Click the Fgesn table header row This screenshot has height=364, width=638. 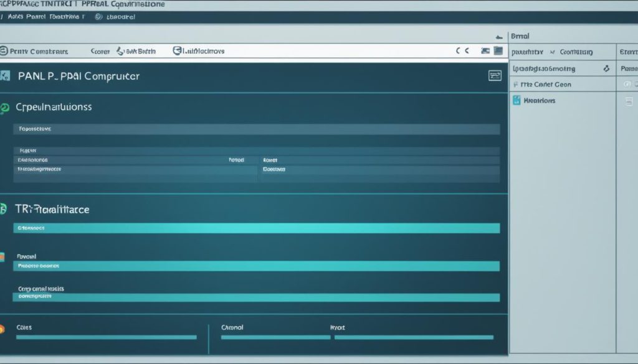(x=257, y=151)
